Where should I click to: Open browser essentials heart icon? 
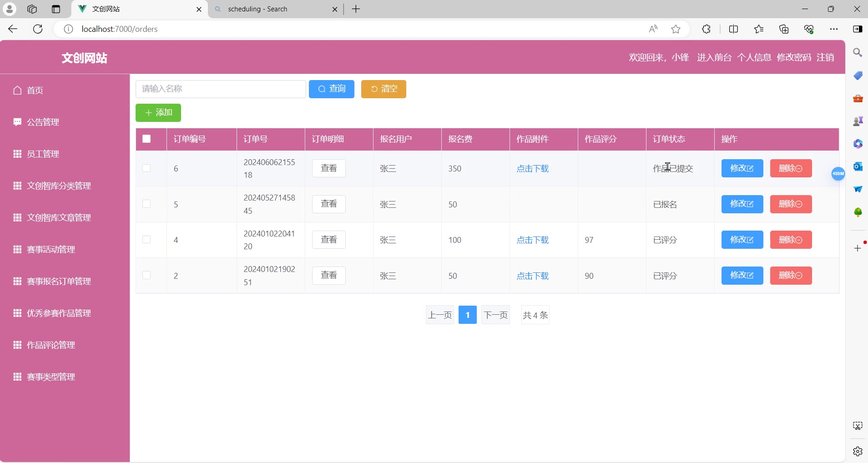pos(809,29)
